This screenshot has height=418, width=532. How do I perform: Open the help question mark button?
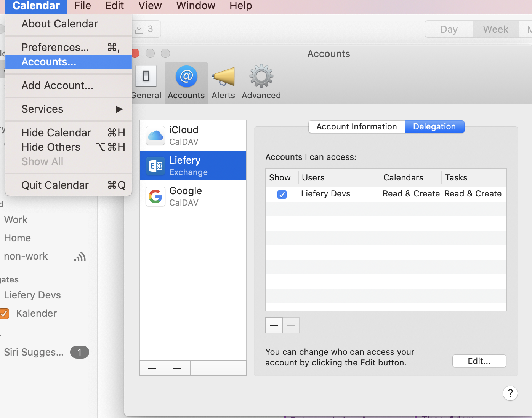pyautogui.click(x=510, y=393)
